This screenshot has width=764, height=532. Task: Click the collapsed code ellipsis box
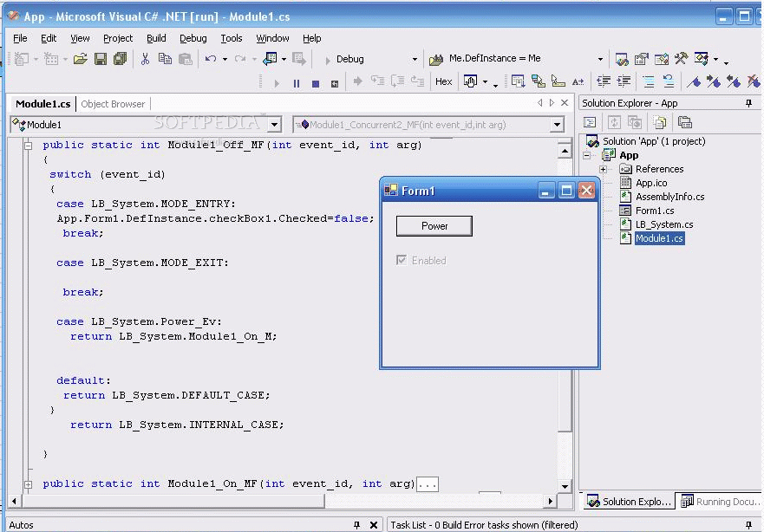(428, 484)
